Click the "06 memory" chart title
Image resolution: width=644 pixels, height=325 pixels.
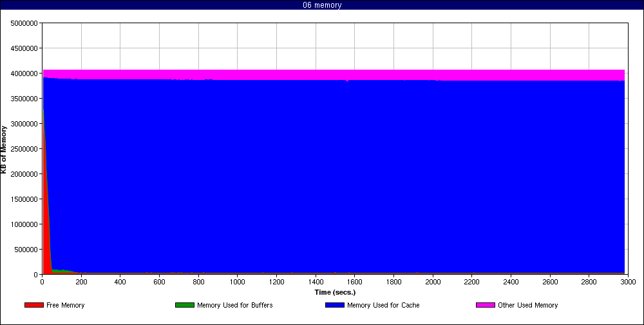click(322, 5)
